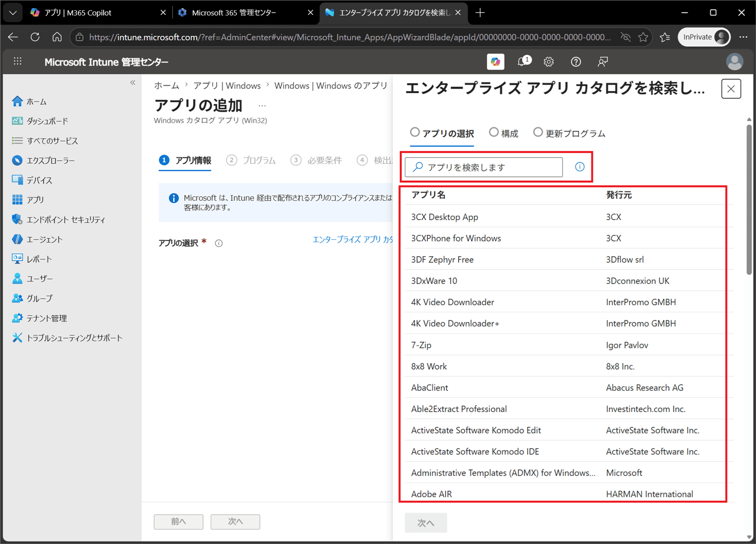Select ActiveState Software Komodo IDE row
This screenshot has height=544, width=756.
click(570, 451)
